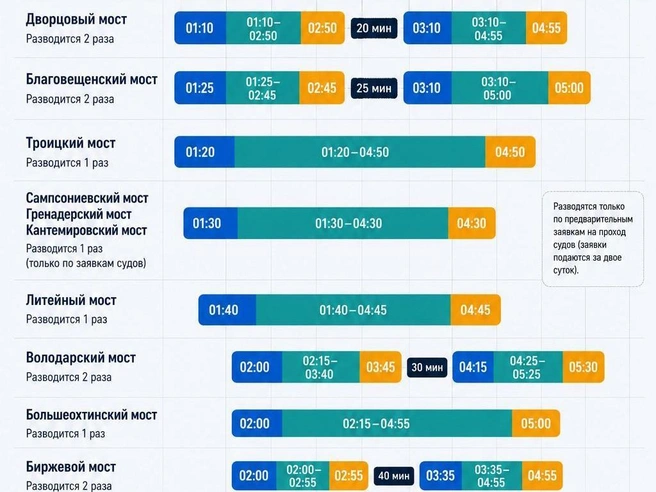The height and width of the screenshot is (492, 656).
Task: Click the 20 мин pause badge
Action: click(x=374, y=28)
